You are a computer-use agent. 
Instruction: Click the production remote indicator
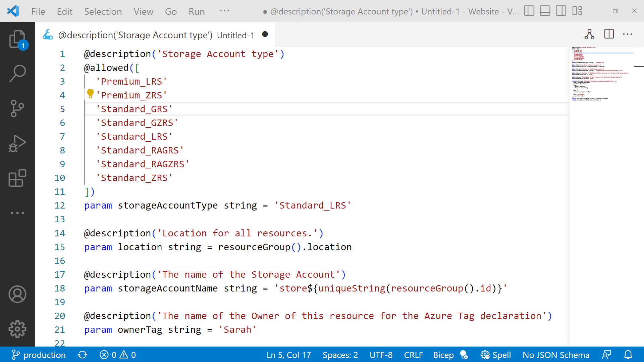point(38,355)
